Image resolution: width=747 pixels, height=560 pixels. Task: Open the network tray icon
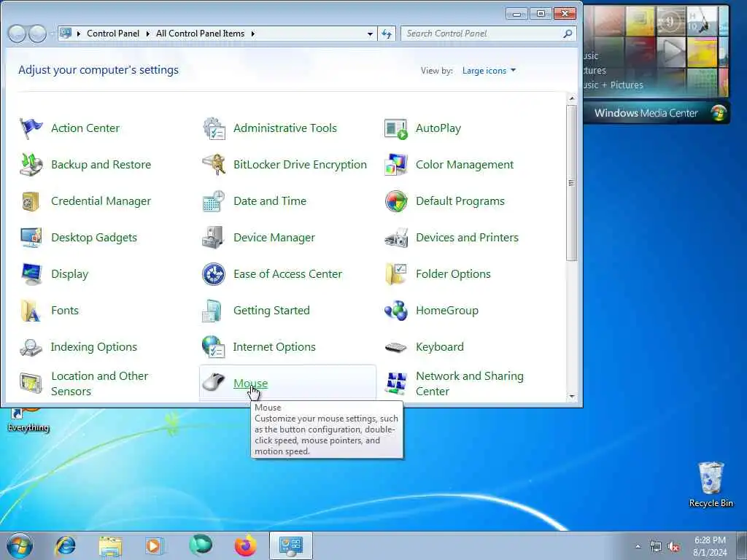tap(656, 547)
